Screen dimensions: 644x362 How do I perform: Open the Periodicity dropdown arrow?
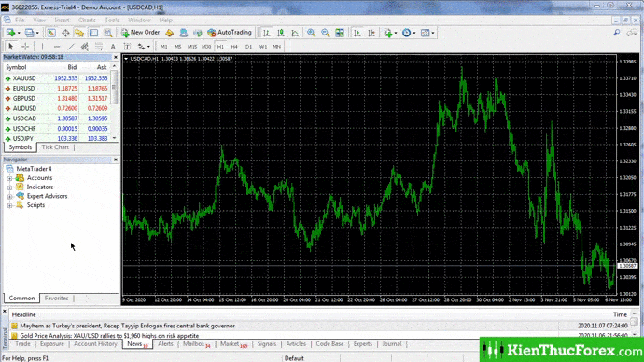[x=414, y=33]
